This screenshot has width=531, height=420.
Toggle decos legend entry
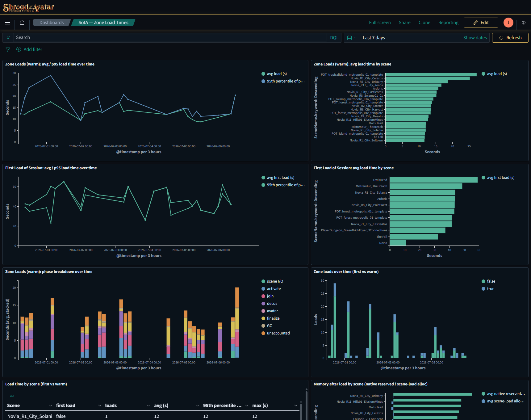(x=270, y=304)
